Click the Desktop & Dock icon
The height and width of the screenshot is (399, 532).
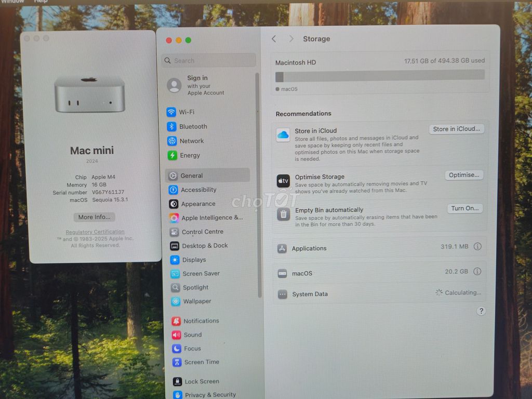tap(175, 246)
